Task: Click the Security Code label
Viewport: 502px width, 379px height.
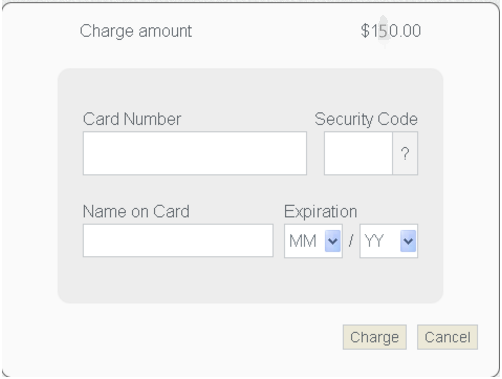Action: pos(366,119)
